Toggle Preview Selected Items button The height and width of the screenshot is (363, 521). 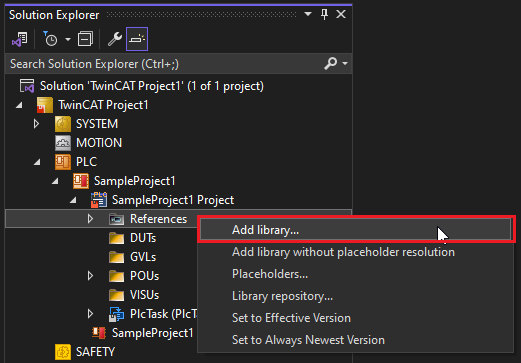[137, 39]
